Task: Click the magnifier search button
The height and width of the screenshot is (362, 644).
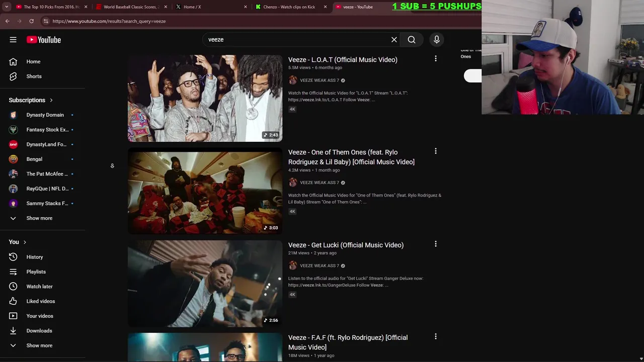Action: tap(412, 40)
